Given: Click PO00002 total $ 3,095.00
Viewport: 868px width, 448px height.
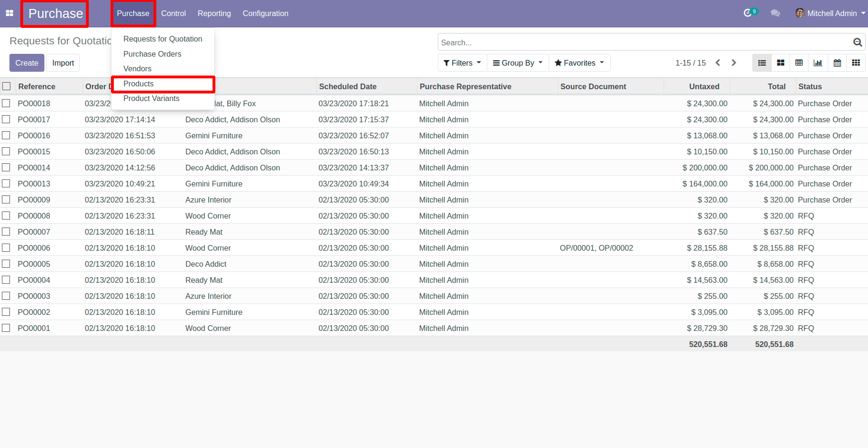Looking at the screenshot, I should pos(775,312).
